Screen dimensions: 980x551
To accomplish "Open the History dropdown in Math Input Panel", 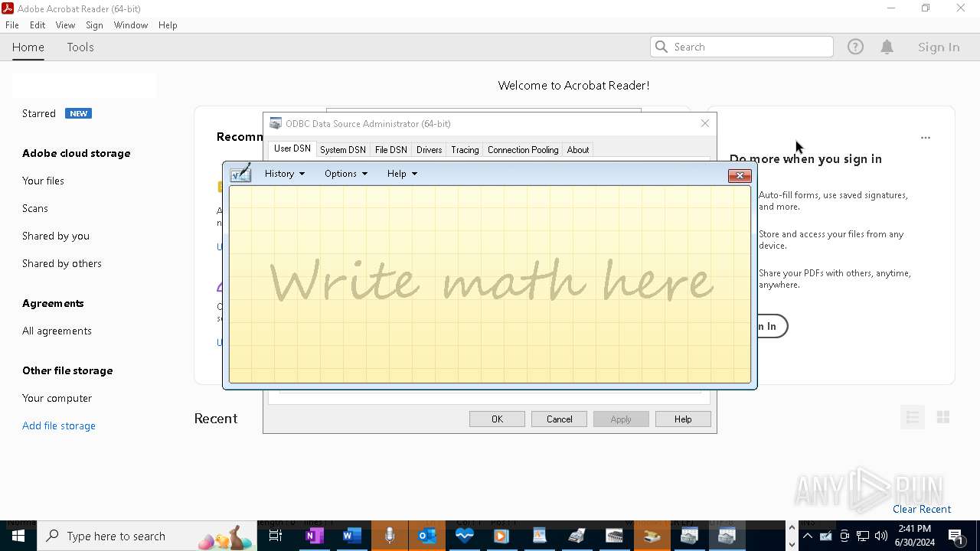I will coord(285,174).
